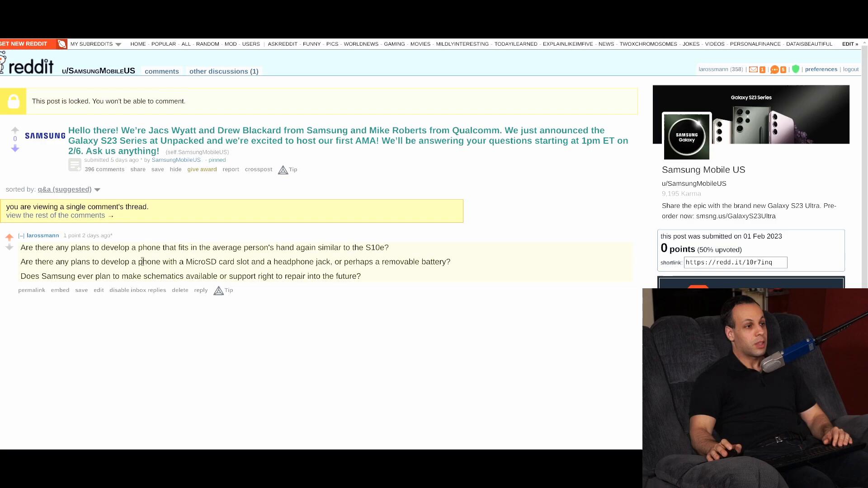
Task: Click the Tip triangle icon under the comment
Action: tap(219, 291)
